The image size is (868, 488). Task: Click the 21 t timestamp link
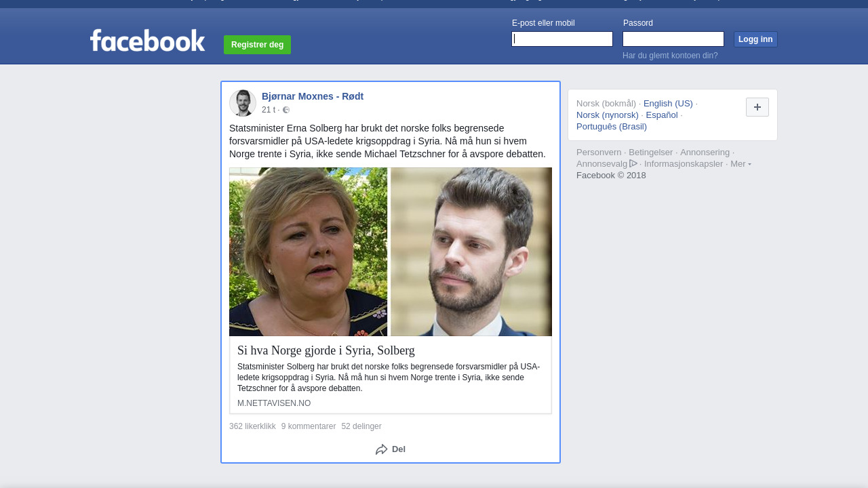pyautogui.click(x=269, y=110)
